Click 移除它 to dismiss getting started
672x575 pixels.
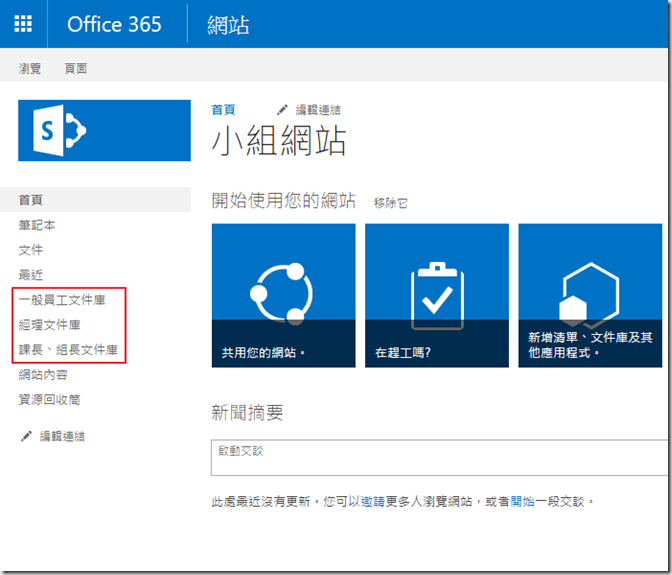[x=390, y=203]
